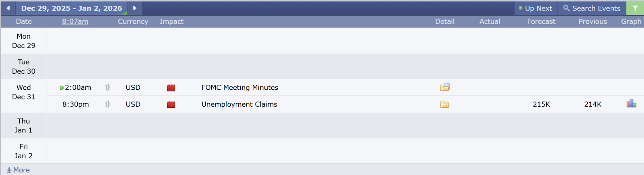
Task: Go to the previous week arrow
Action: (8, 8)
